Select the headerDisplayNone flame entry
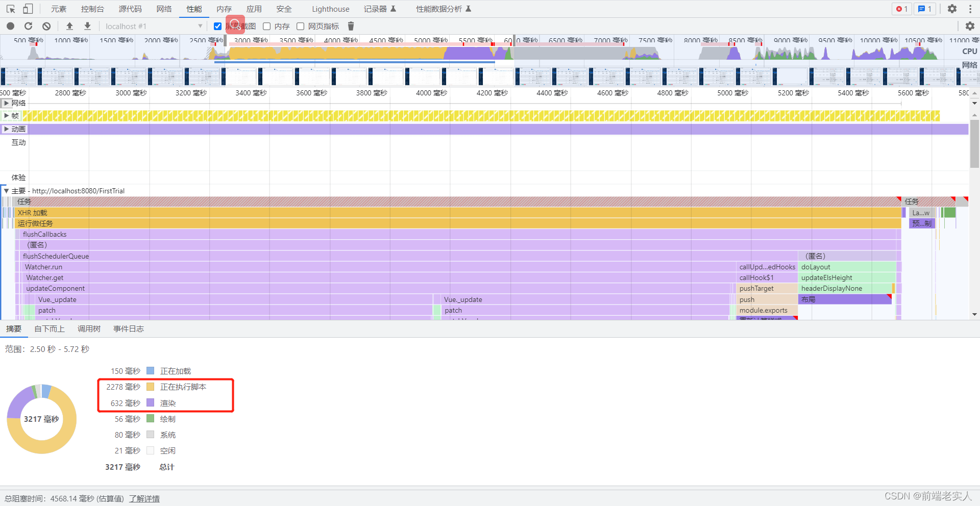 pos(846,288)
